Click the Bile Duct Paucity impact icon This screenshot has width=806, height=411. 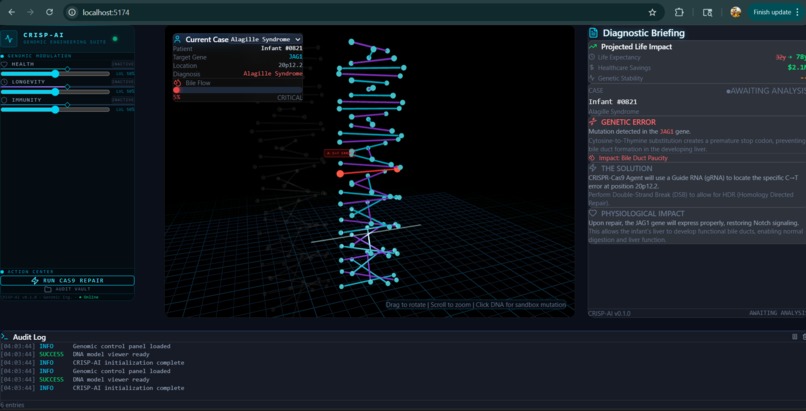coord(592,158)
